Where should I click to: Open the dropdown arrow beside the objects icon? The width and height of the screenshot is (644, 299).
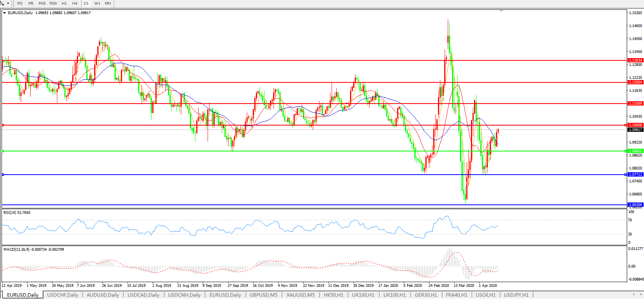[8, 3]
